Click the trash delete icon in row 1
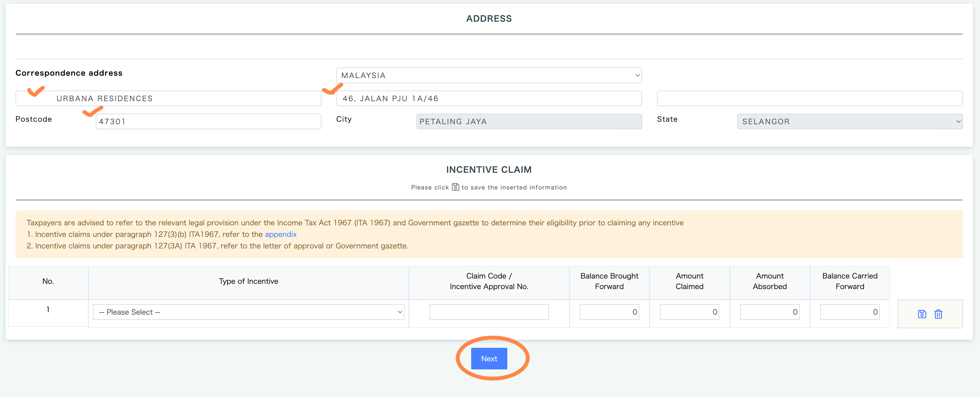The image size is (980, 397). click(x=938, y=314)
